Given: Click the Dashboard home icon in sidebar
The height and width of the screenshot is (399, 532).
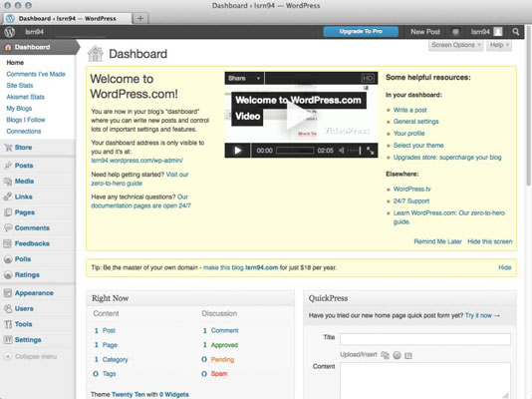Looking at the screenshot, I should (8, 47).
